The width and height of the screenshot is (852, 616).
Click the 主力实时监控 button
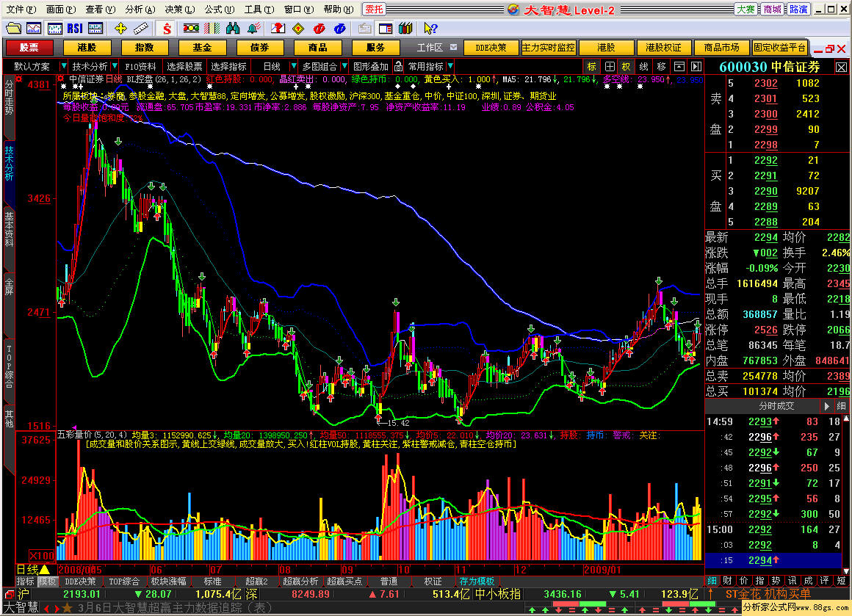[x=548, y=47]
